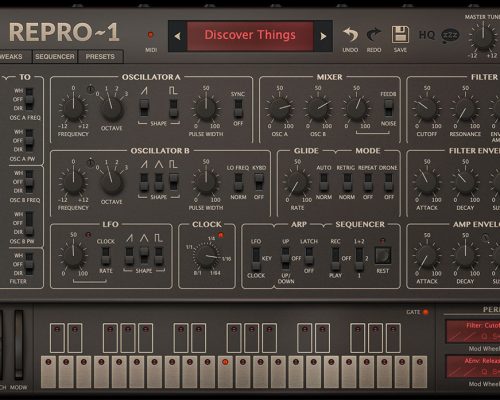
Task: Toggle the OSC B FREQ modulation routing switch
Action: pos(29,182)
